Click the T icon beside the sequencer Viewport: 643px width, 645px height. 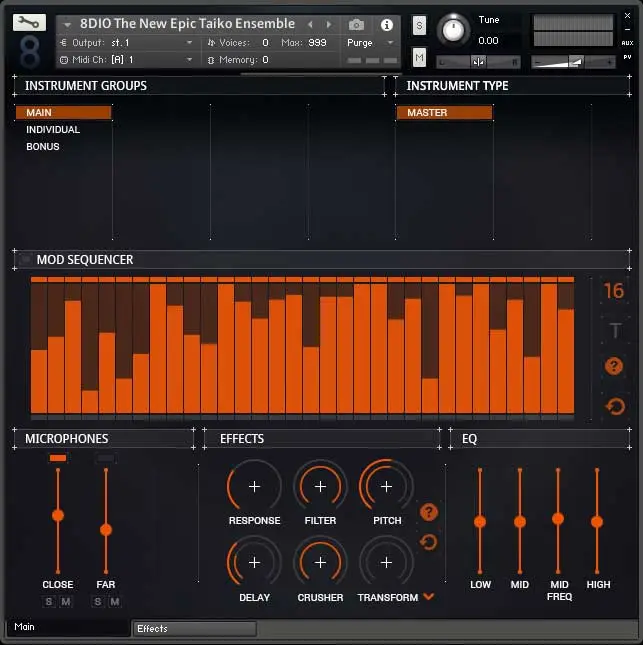click(x=615, y=331)
